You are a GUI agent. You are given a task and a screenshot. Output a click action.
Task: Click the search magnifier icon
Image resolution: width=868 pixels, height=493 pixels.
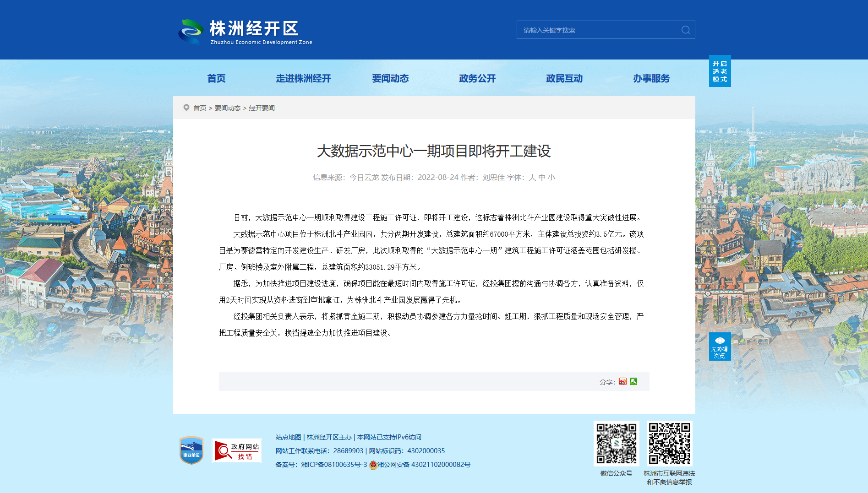(x=686, y=30)
